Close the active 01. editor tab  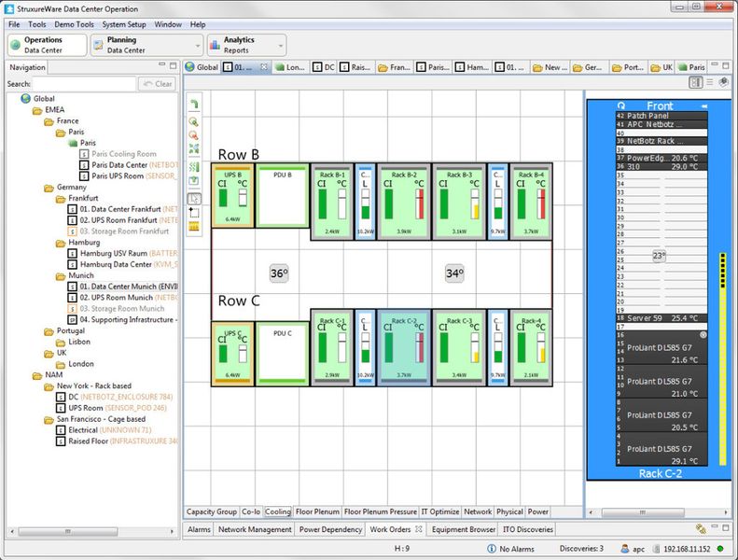coord(264,67)
